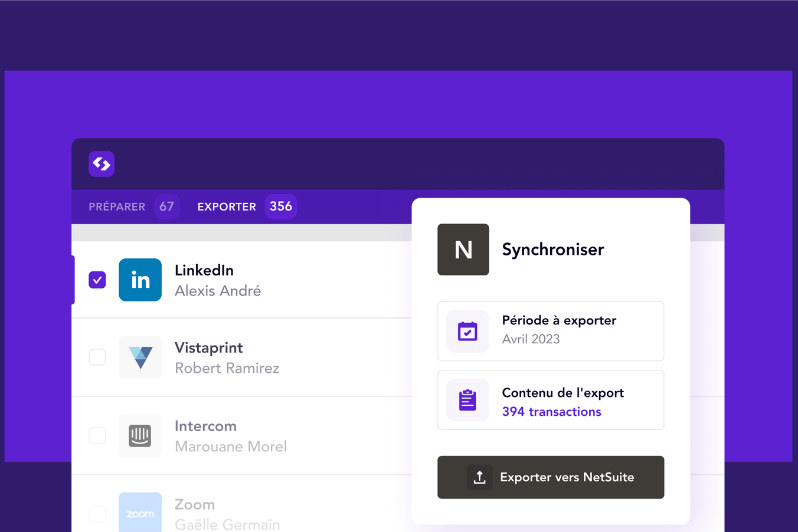Viewport: 798px width, 532px height.
Task: Click the Intercom logo icon
Action: [140, 436]
